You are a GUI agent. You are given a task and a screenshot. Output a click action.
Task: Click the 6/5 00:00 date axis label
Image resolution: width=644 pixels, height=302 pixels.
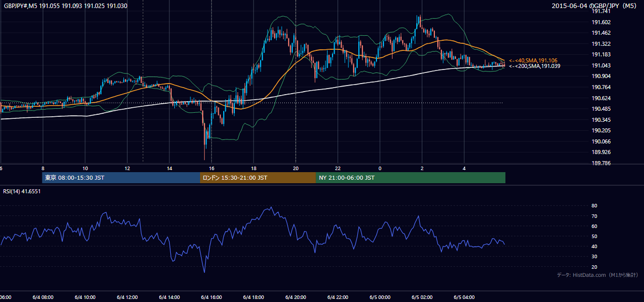380,297
